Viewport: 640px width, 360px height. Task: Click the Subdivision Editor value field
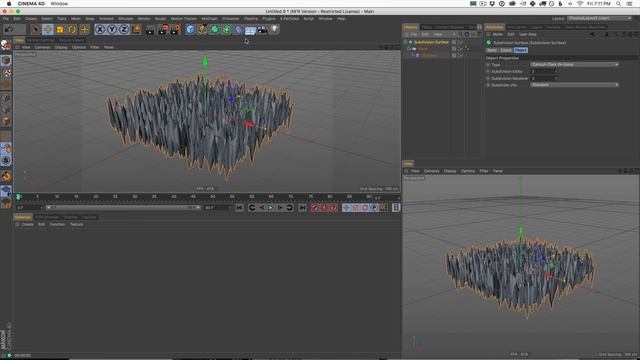point(544,71)
